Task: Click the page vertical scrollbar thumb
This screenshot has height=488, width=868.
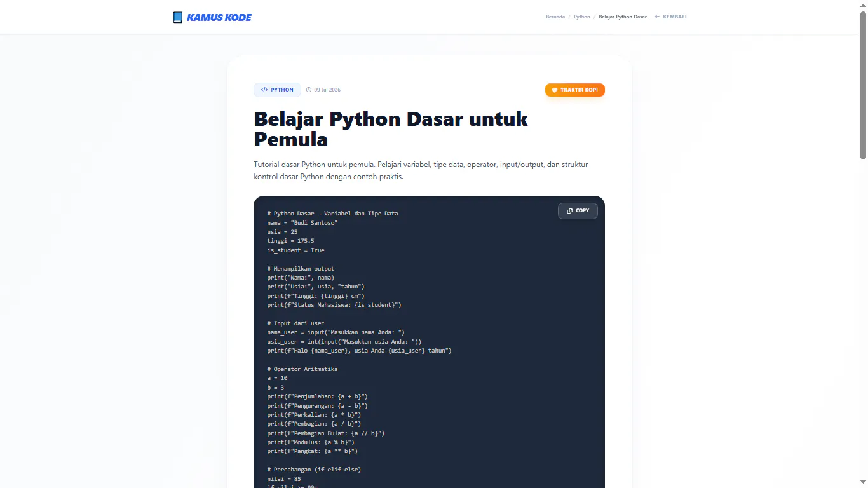Action: 863,85
